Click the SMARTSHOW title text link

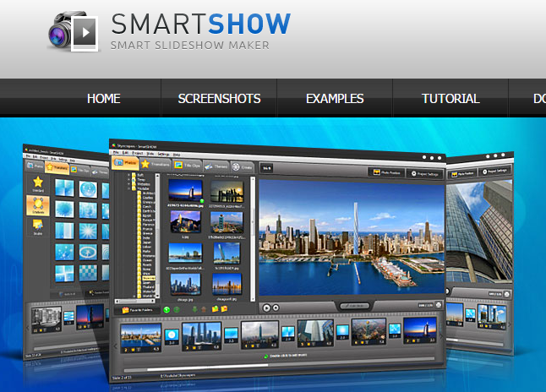click(201, 24)
